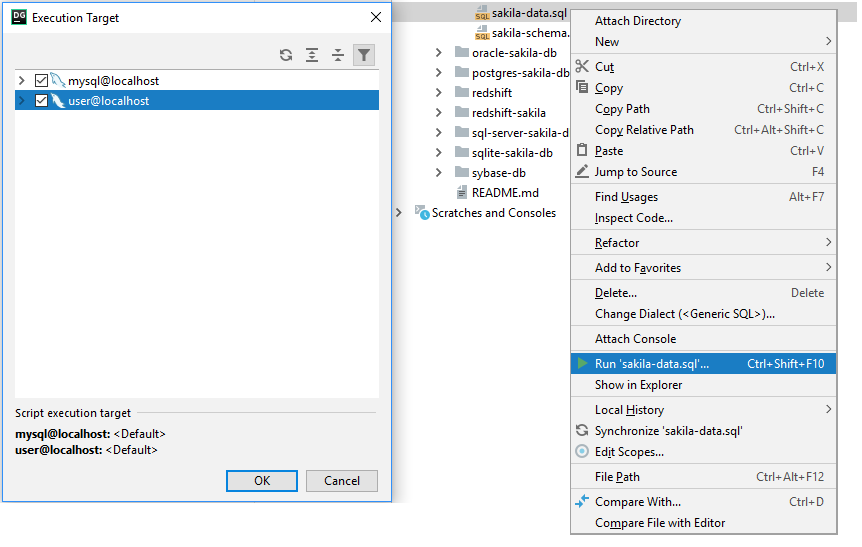Screen dimensions: 862x547
Task: Expand the sqlite-sakila-db folder arrow
Action: click(x=438, y=153)
